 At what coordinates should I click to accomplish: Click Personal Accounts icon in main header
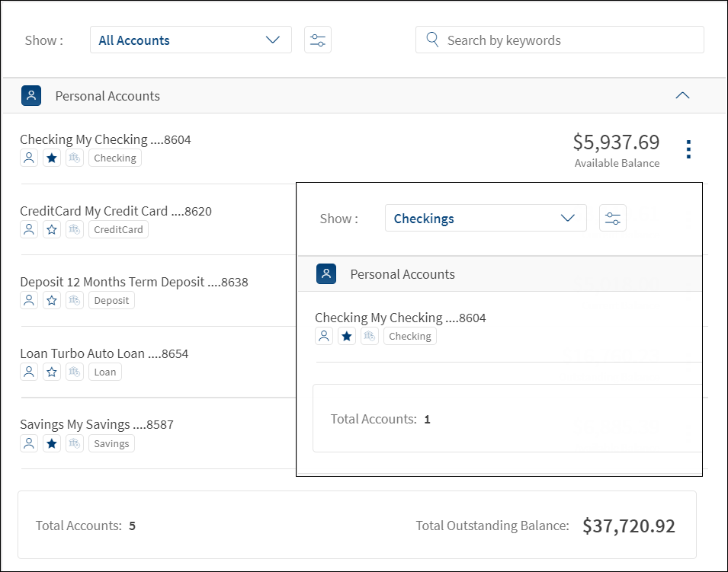pos(31,96)
